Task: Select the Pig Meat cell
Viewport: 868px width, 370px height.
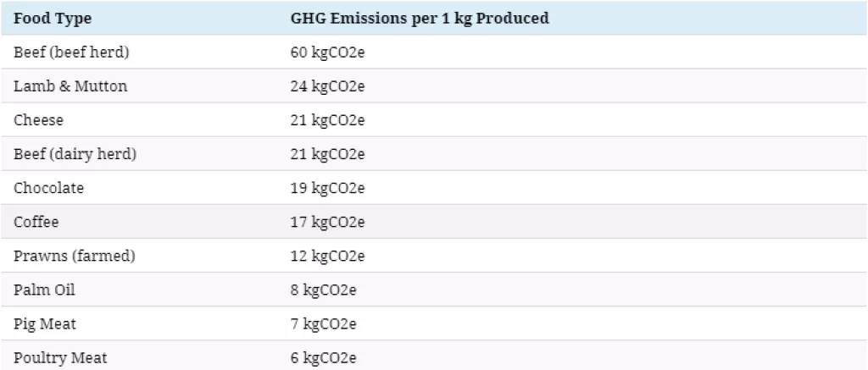Action: tap(45, 323)
